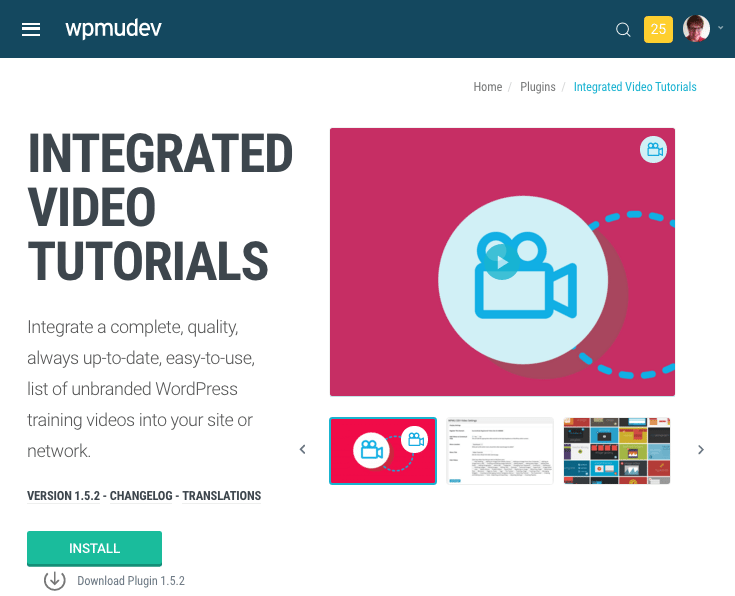Select the pink camera thumbnail
Viewport: 735px width, 596px height.
point(383,451)
